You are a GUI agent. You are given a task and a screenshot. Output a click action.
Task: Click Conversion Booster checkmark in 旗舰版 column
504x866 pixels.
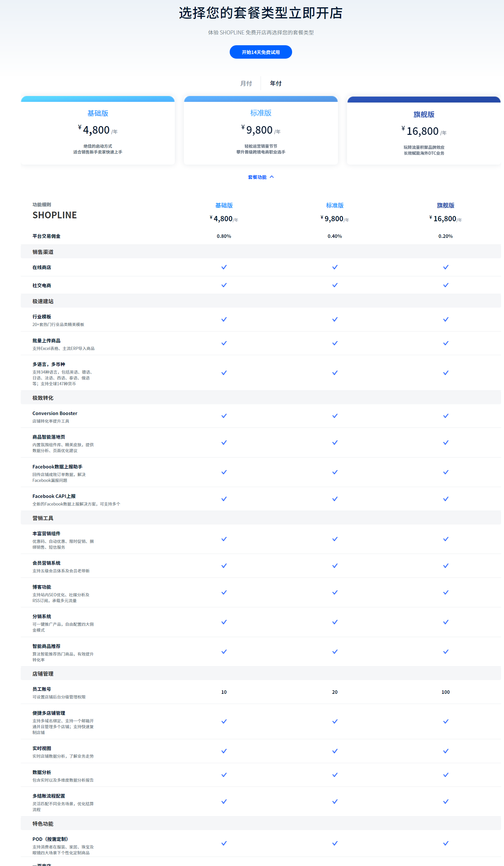point(446,416)
